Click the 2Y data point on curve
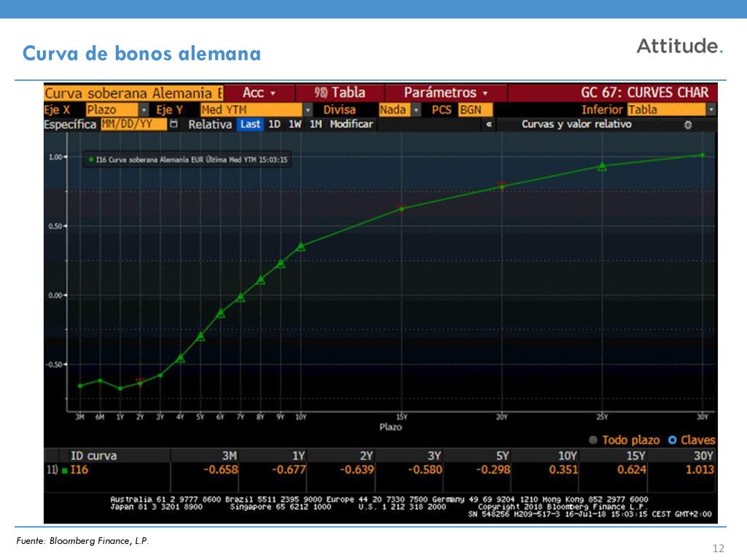This screenshot has height=560, width=747. point(140,383)
